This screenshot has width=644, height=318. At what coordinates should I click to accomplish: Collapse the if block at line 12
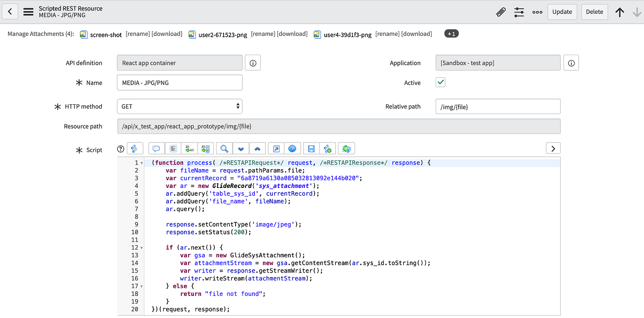(142, 247)
